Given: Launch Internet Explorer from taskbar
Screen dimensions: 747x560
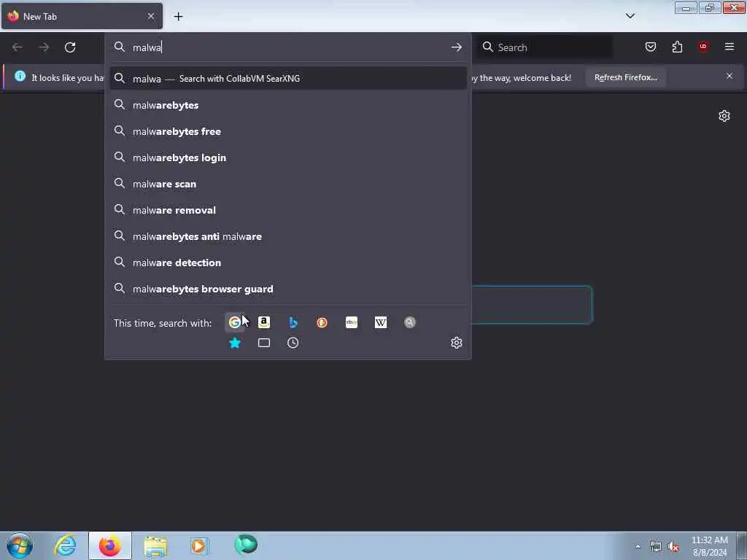Looking at the screenshot, I should (x=65, y=545).
